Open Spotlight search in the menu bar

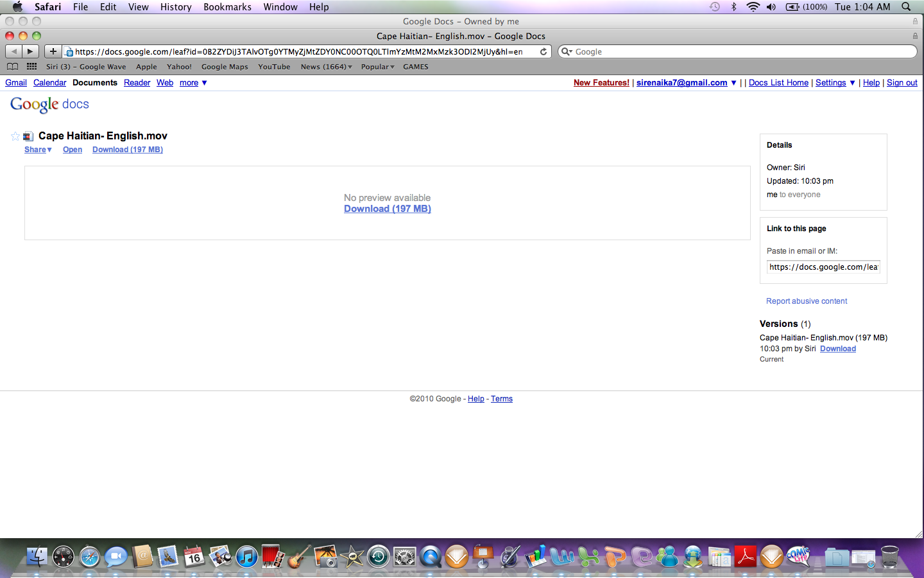(x=906, y=7)
